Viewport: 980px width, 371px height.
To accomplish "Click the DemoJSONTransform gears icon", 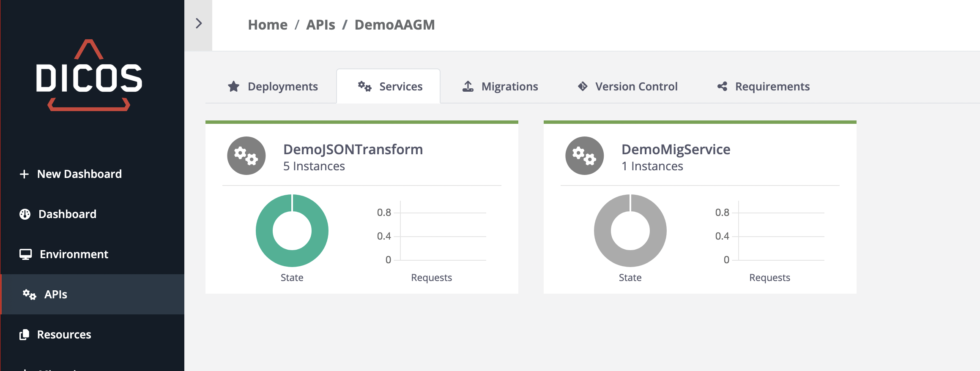I will 246,156.
